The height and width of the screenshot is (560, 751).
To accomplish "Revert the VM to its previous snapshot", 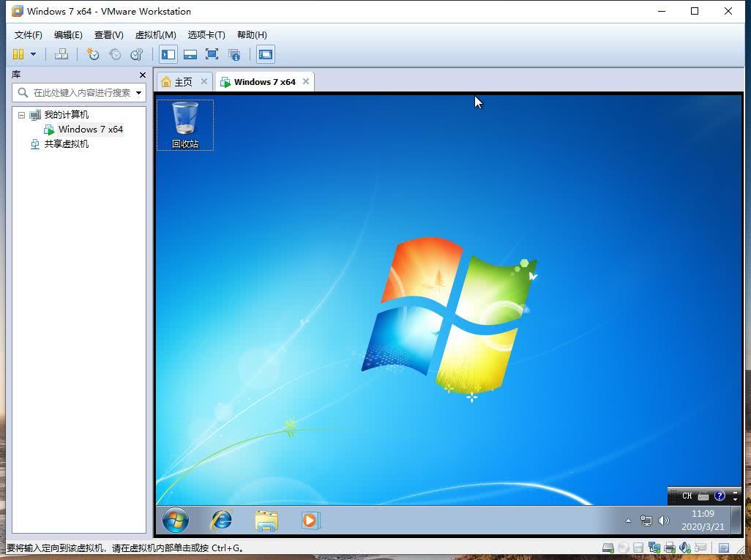I will point(115,54).
